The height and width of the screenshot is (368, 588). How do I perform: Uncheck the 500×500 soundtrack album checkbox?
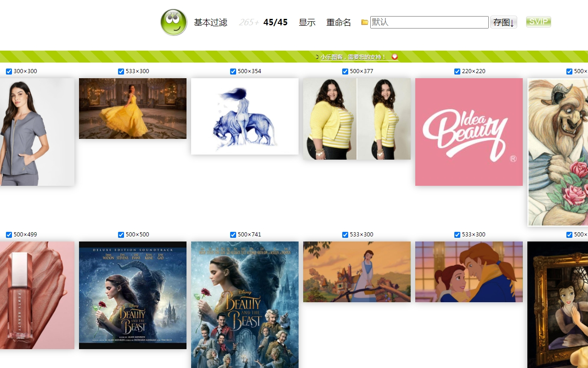point(121,235)
